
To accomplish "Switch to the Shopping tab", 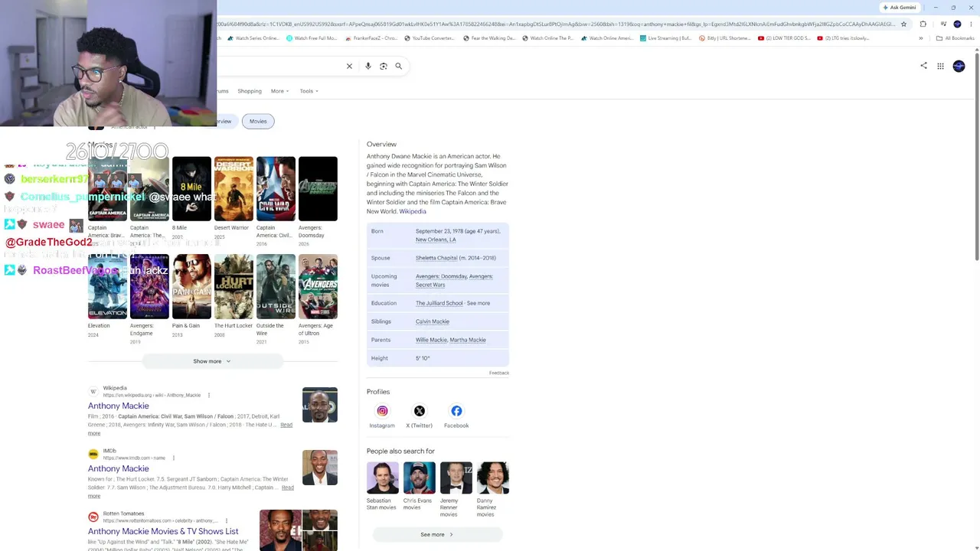I will (x=250, y=91).
